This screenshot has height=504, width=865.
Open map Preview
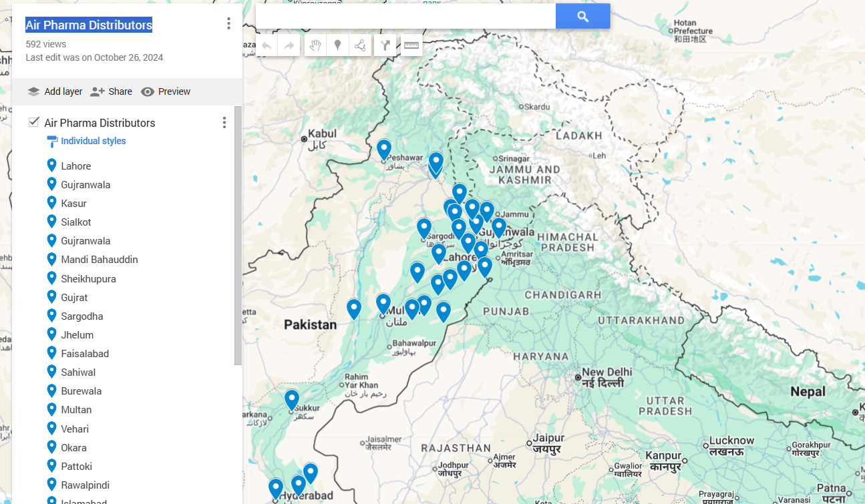166,91
